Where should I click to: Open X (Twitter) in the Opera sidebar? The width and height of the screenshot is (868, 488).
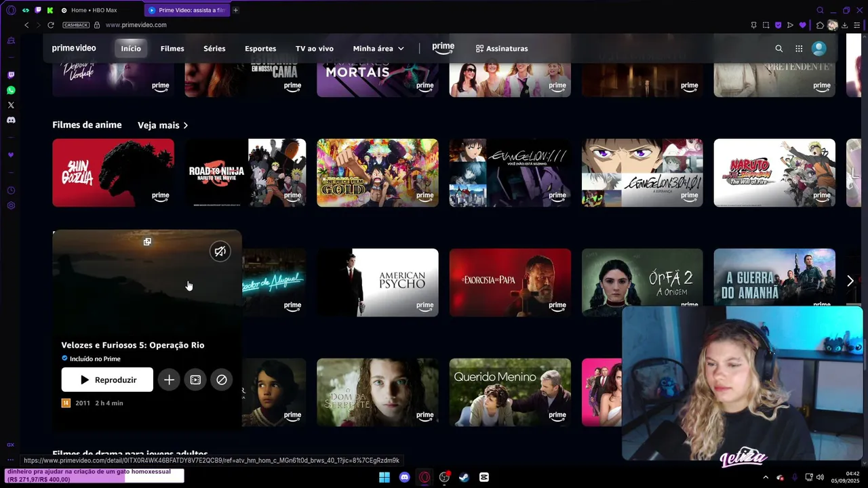tap(11, 105)
